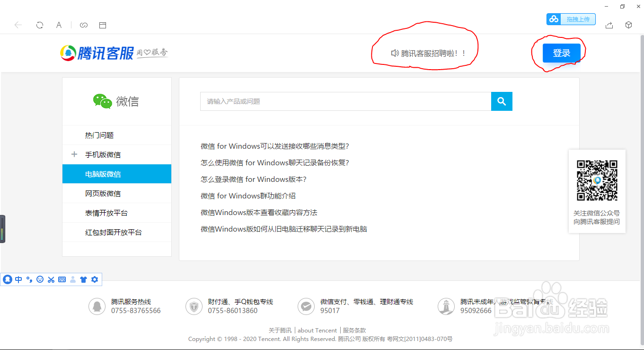This screenshot has height=350, width=644.
Task: Restore the window with the restore button
Action: coord(622,6)
